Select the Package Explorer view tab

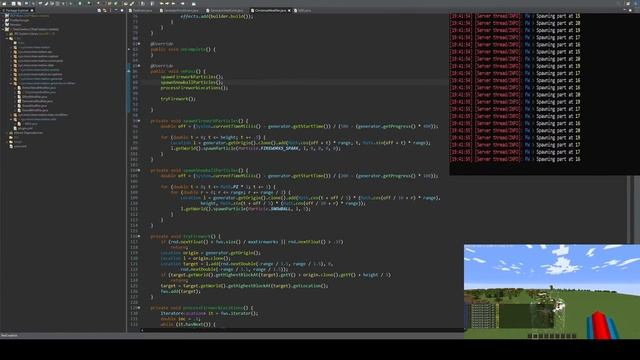[x=17, y=10]
